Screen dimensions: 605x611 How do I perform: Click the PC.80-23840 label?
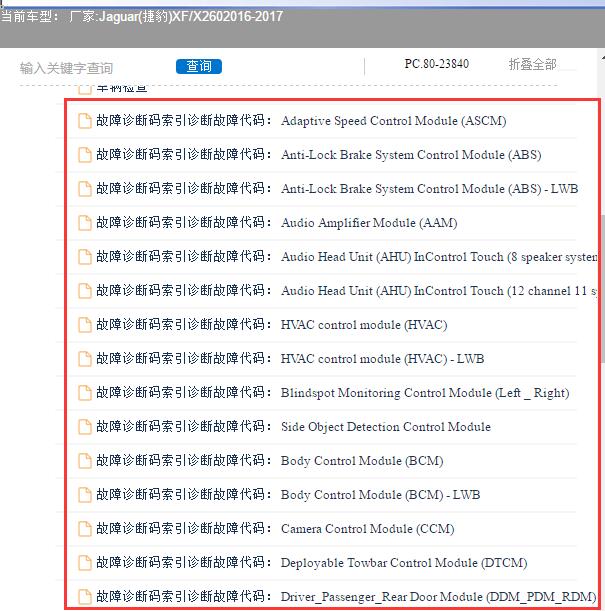pyautogui.click(x=436, y=64)
